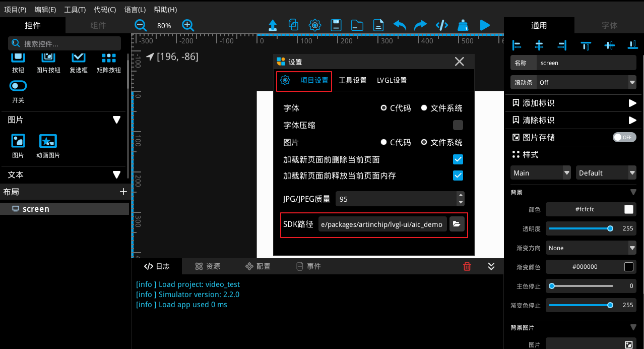Click the zoom in magnifier icon

point(188,25)
